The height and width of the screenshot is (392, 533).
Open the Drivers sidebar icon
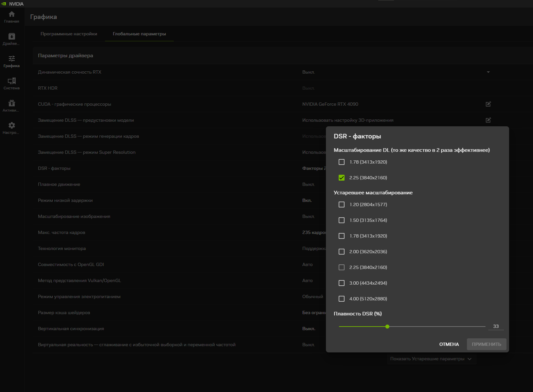[x=12, y=37]
